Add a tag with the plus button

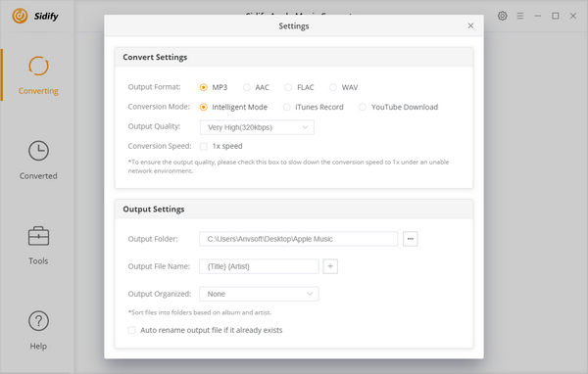(x=330, y=266)
